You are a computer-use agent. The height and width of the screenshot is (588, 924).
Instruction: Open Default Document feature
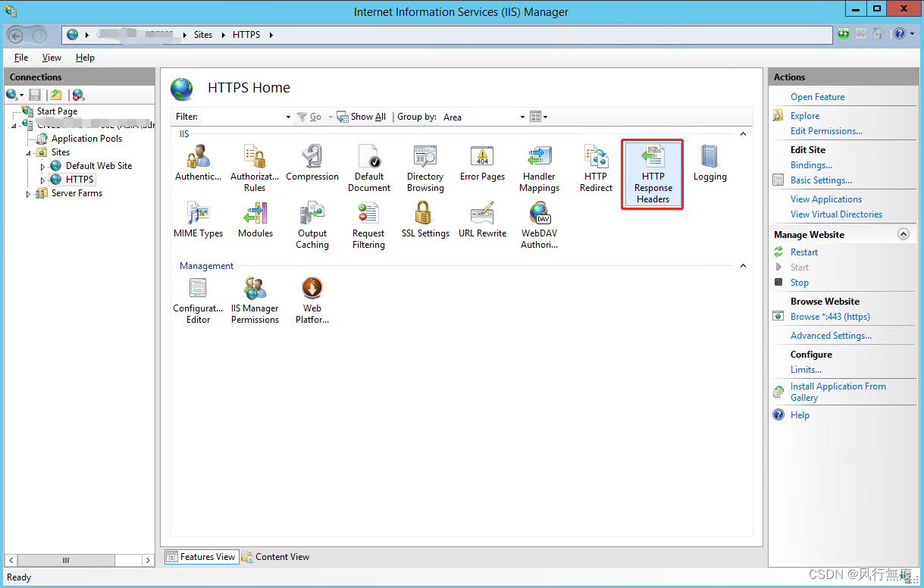[x=369, y=168]
